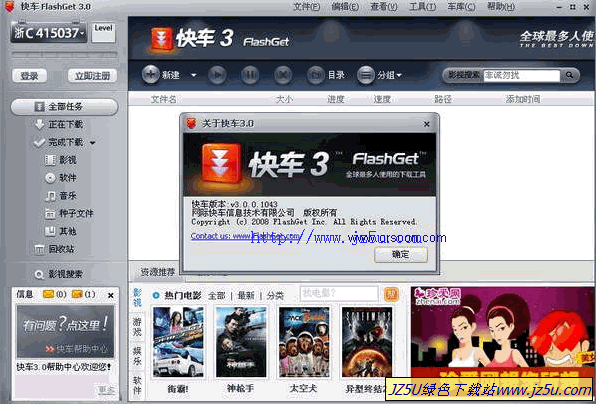Image resolution: width=596 pixels, height=404 pixels.
Task: Open the 目录 folder icon
Action: 316,75
